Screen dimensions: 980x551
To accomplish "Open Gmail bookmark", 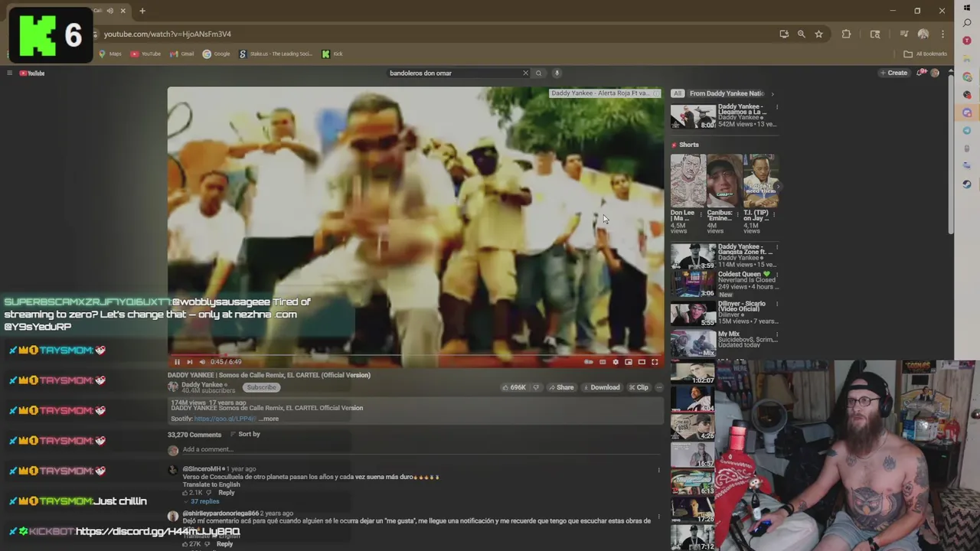I will (183, 54).
